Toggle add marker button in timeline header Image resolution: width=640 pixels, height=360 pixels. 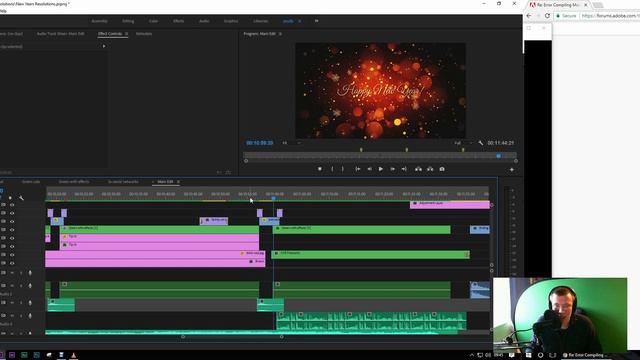pyautogui.click(x=10, y=198)
